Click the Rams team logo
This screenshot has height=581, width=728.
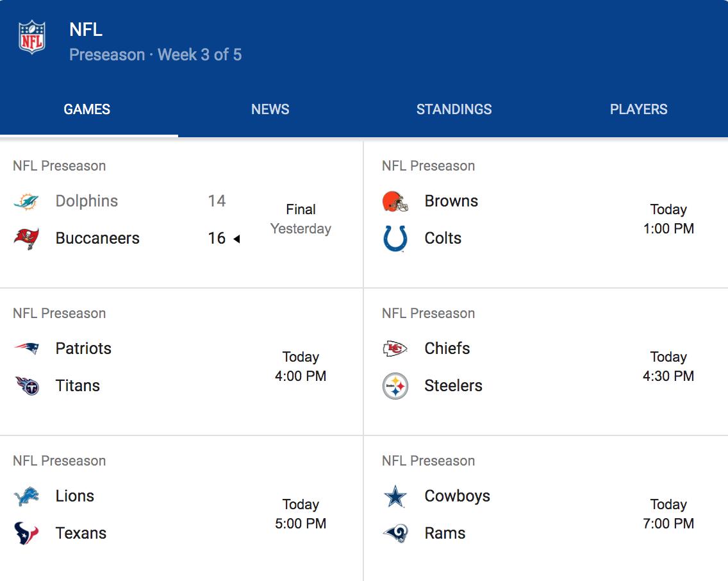click(x=395, y=533)
